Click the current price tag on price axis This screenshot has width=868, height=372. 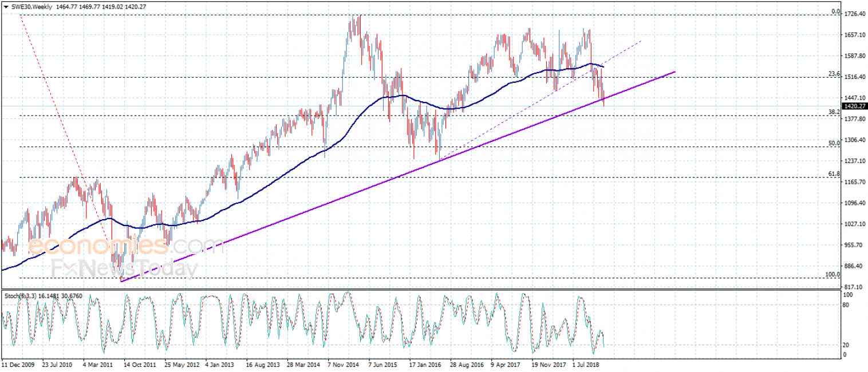[x=855, y=106]
